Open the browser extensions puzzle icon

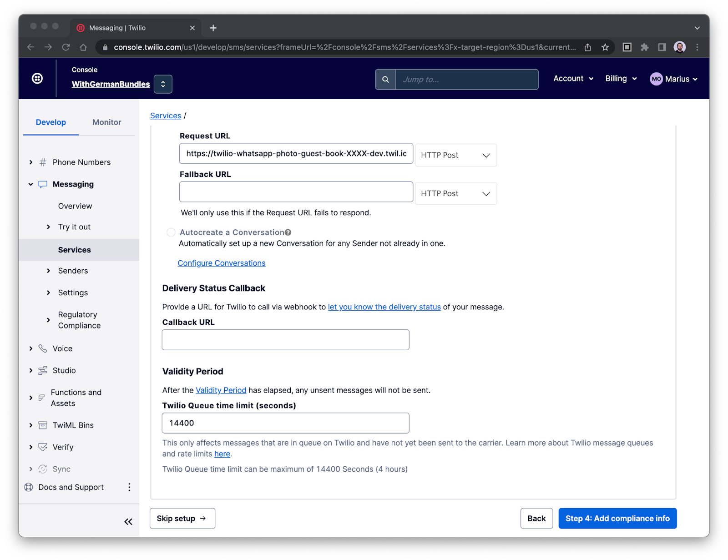click(645, 47)
